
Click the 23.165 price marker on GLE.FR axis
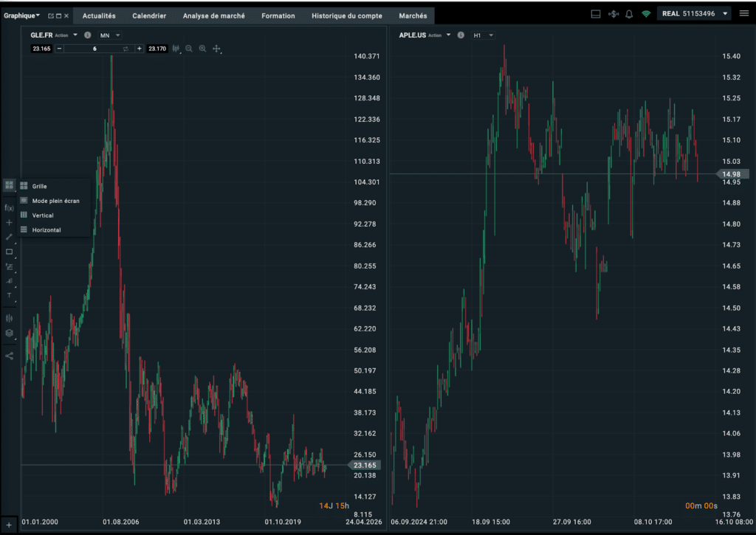coord(365,465)
